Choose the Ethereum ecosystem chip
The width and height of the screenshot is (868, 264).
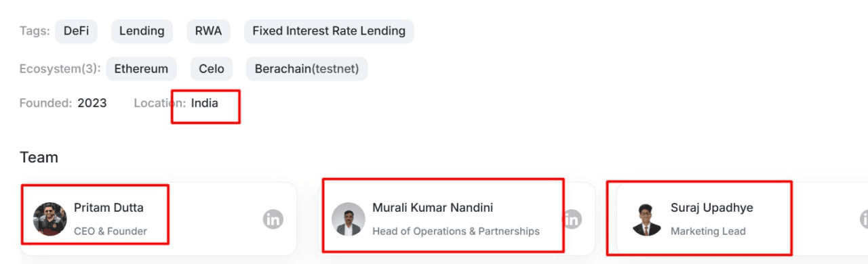141,69
